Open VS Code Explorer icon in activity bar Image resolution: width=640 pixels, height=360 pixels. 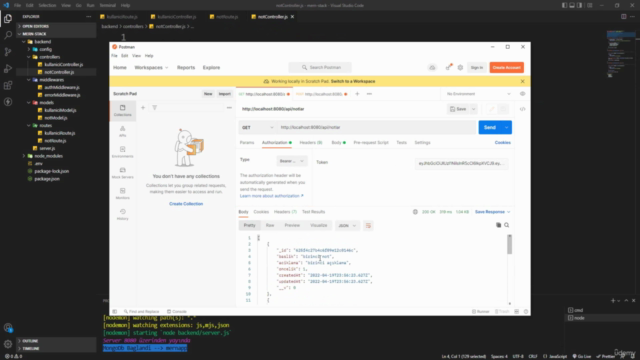tap(8, 19)
